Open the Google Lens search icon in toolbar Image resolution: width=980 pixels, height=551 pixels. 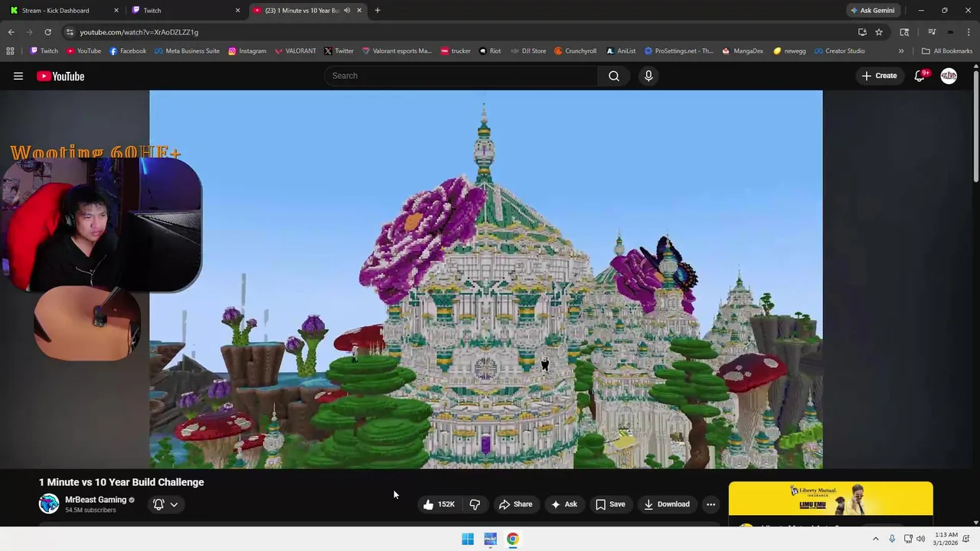point(904,32)
